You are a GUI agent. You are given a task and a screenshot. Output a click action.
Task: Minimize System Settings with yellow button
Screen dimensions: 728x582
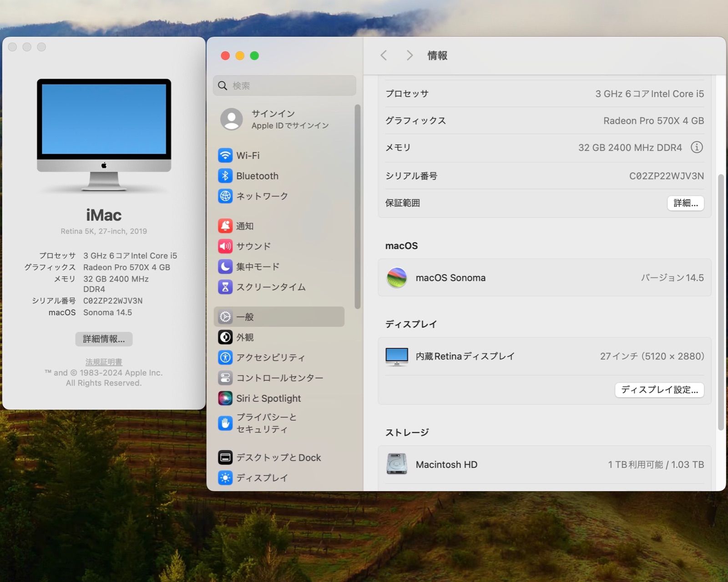(x=240, y=56)
